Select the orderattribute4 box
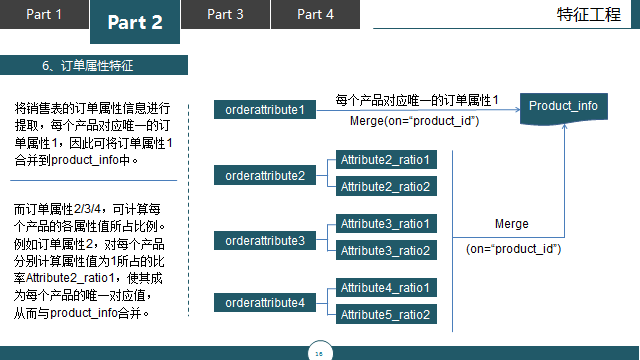 click(265, 302)
